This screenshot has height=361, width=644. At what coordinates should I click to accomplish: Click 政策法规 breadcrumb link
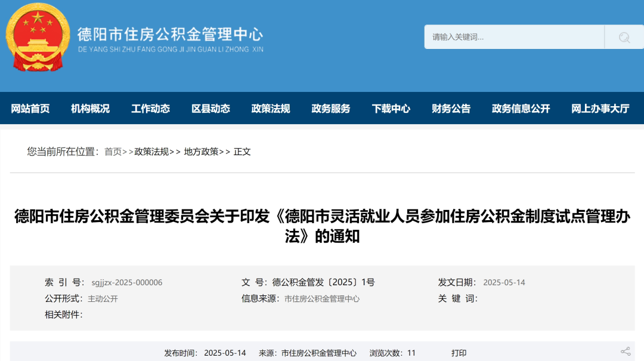[x=151, y=152]
